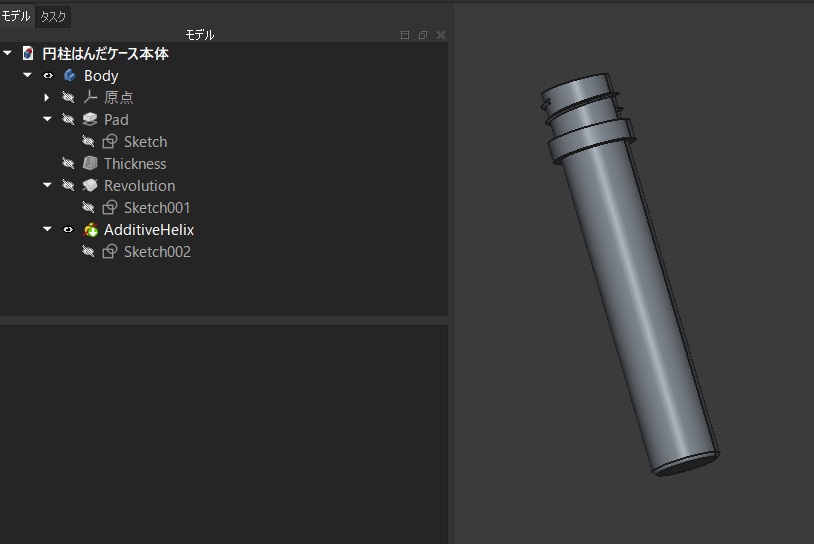Collapse the Revolution tree node
The image size is (814, 544).
point(47,185)
